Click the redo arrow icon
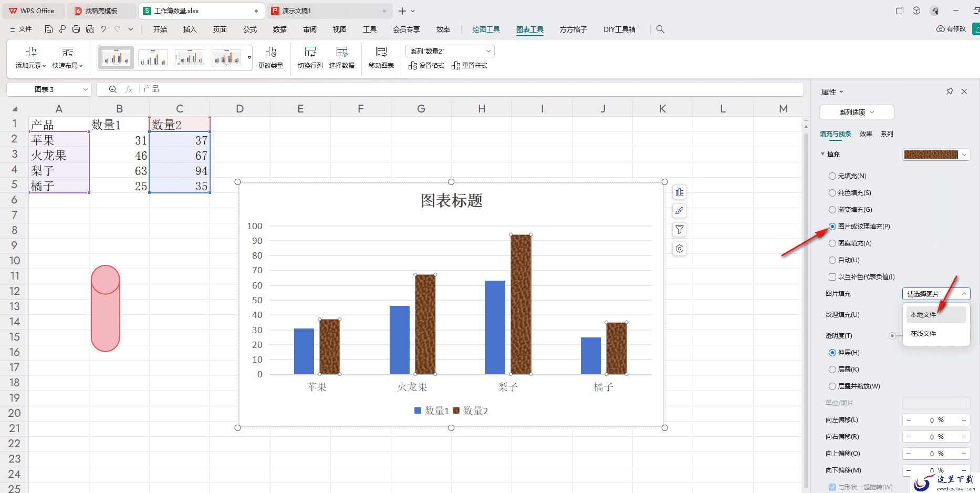 tap(117, 29)
